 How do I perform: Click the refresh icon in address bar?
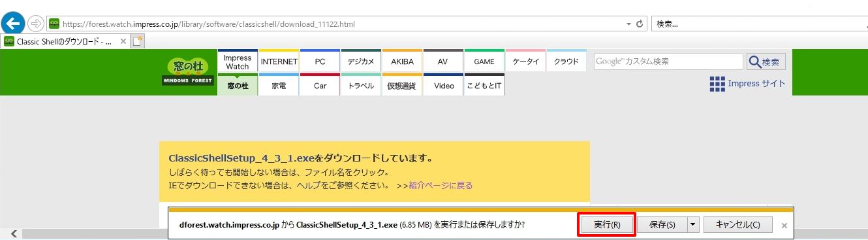tap(640, 24)
